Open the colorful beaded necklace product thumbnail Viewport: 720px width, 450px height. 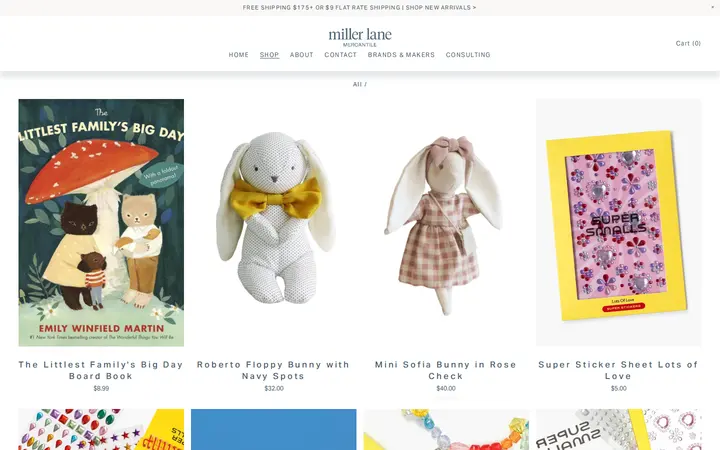tap(446, 429)
